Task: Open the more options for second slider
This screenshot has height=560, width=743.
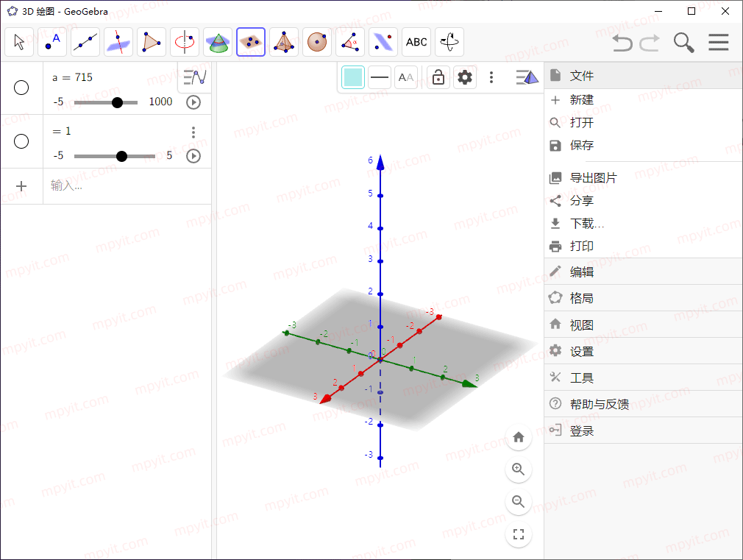Action: 193,132
